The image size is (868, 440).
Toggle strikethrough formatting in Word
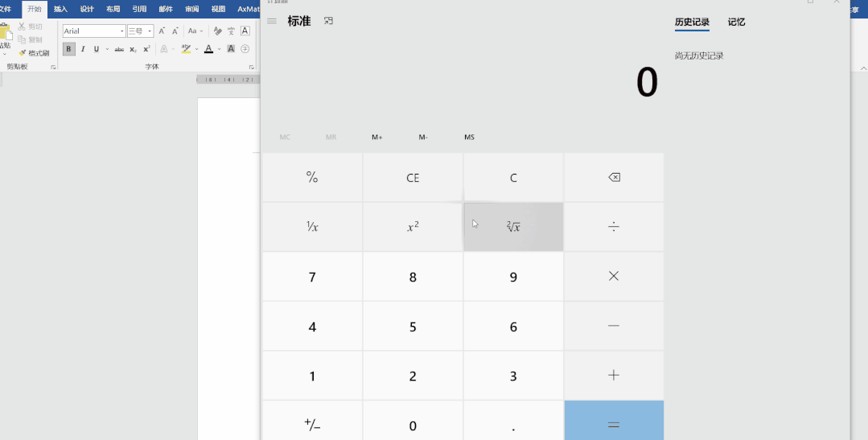119,49
